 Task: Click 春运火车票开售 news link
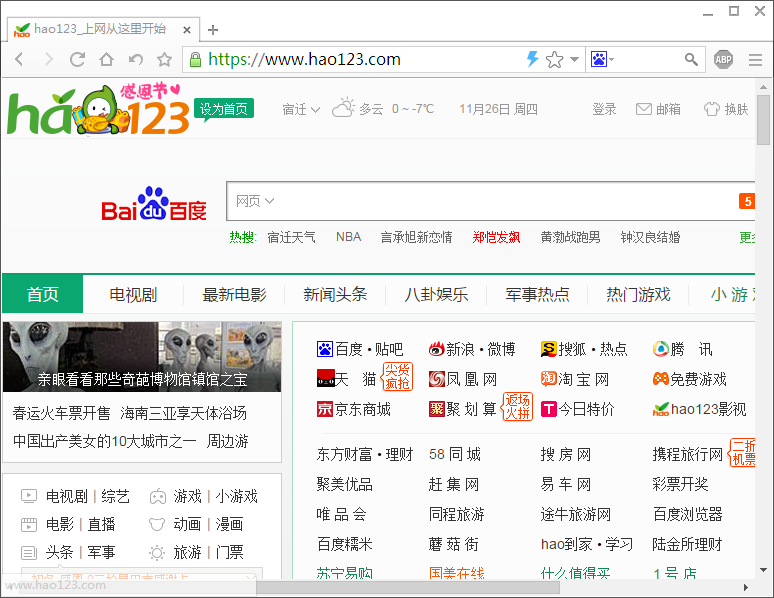click(x=62, y=413)
